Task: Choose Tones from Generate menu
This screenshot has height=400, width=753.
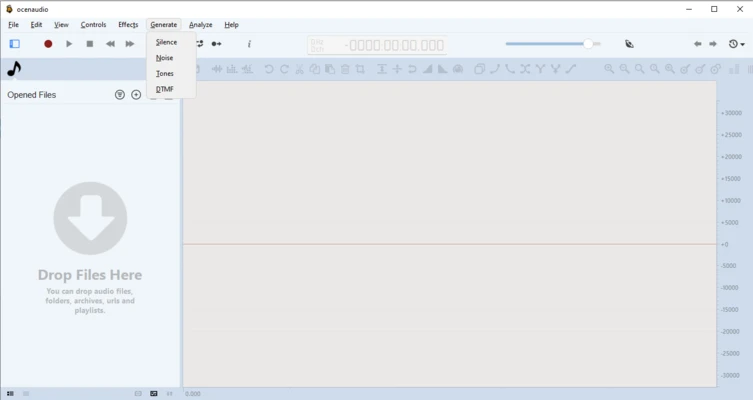Action: 171,73
